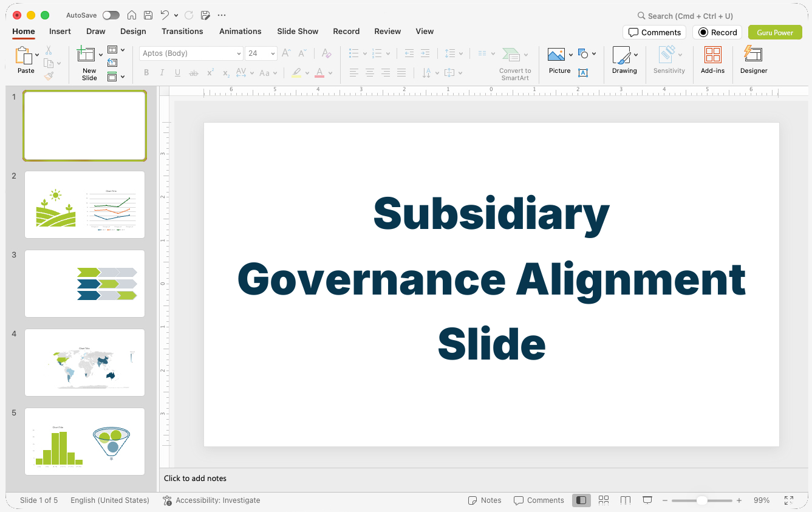Expand the Paste options arrow
Screen dimensions: 812x512
pos(37,55)
